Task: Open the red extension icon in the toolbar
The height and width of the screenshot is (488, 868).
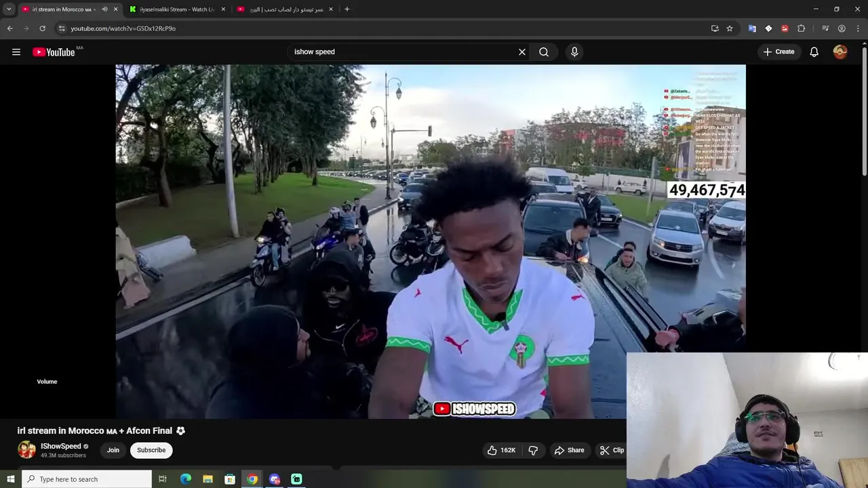Action: click(785, 28)
